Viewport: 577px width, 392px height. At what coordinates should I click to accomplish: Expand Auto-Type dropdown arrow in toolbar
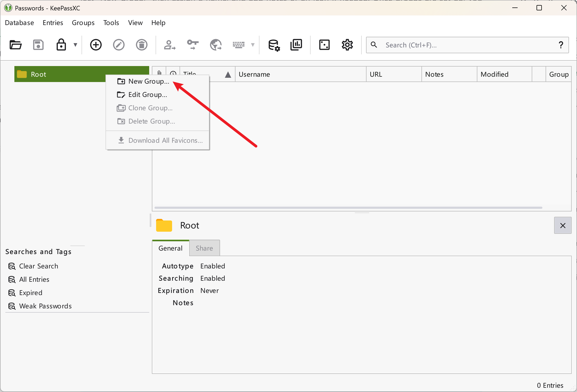tap(253, 45)
